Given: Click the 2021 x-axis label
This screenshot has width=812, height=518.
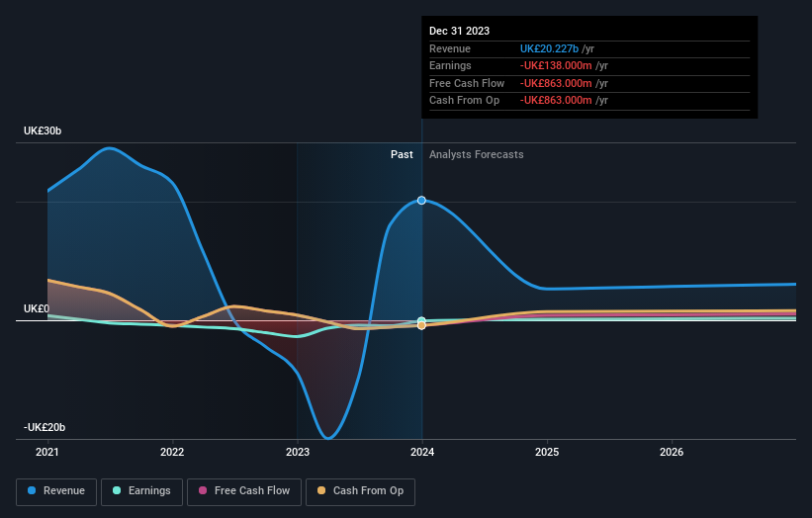Looking at the screenshot, I should tap(47, 452).
